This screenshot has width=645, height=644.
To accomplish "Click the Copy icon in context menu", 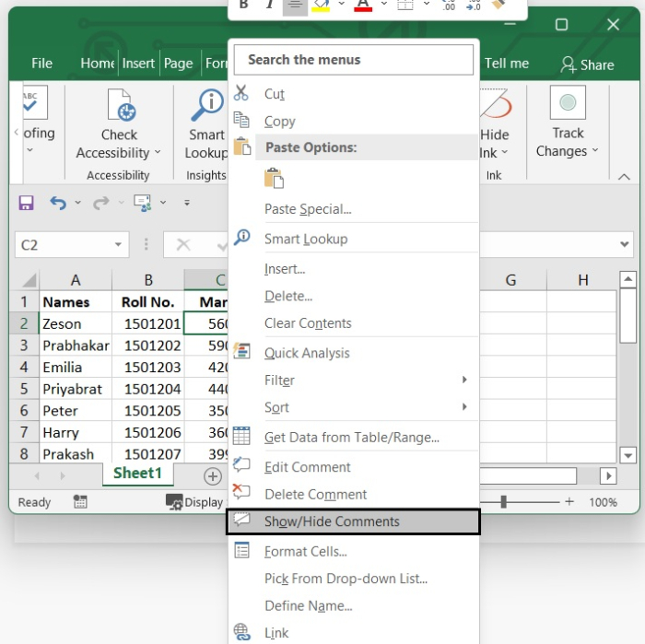I will pos(241,120).
